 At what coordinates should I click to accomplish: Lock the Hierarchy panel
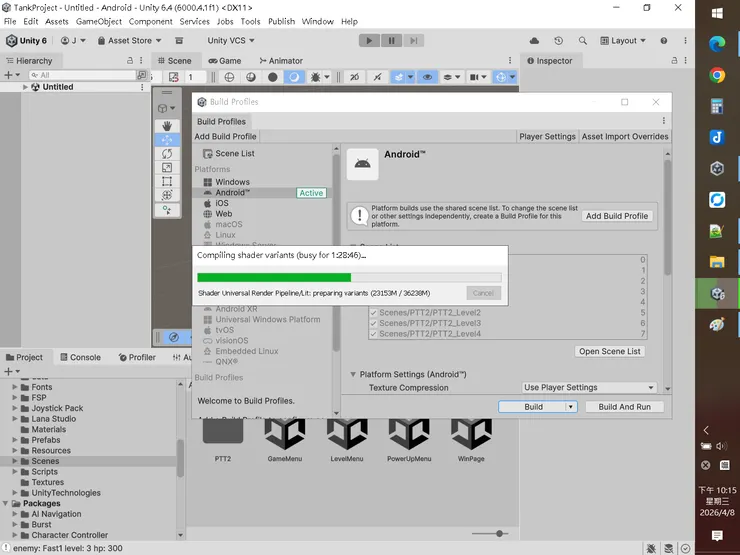coord(130,60)
